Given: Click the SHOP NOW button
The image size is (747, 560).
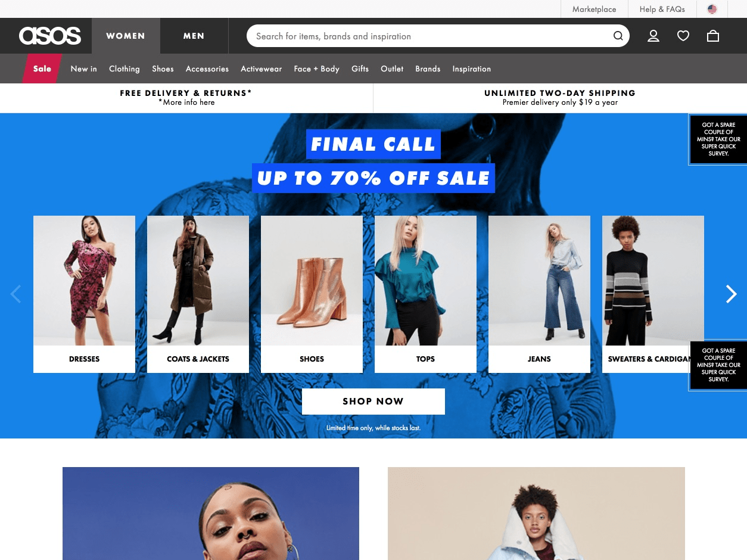Looking at the screenshot, I should (374, 402).
